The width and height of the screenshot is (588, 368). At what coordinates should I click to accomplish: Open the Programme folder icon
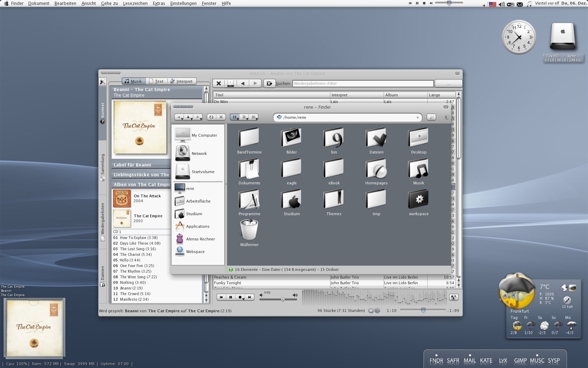(x=249, y=199)
